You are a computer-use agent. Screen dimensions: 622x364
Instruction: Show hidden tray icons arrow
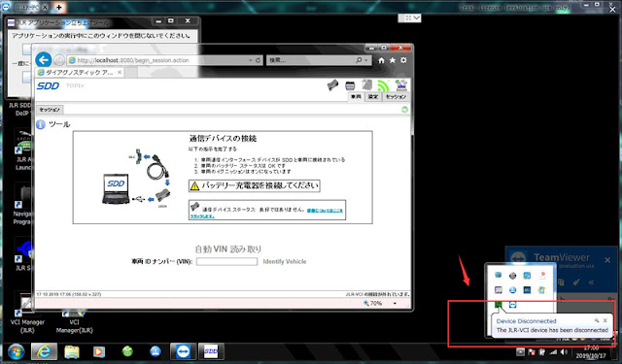520,351
